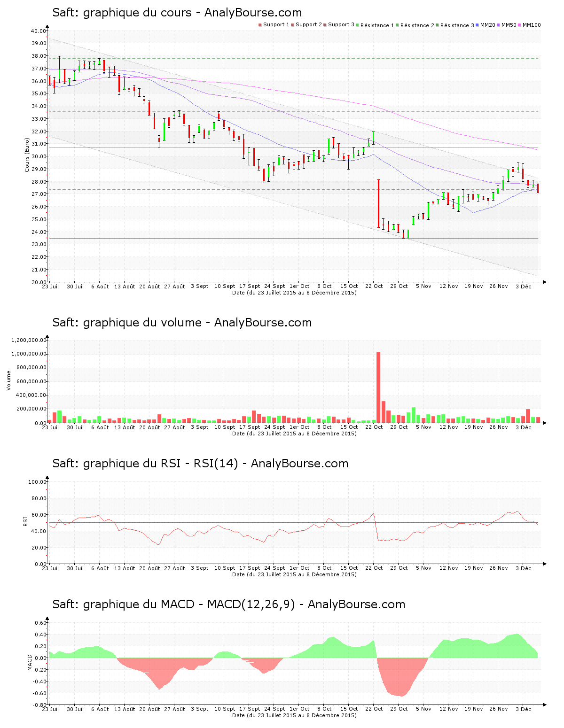Click the "Volume" vertical axis label
This screenshot has height=728, width=564.
8,380
